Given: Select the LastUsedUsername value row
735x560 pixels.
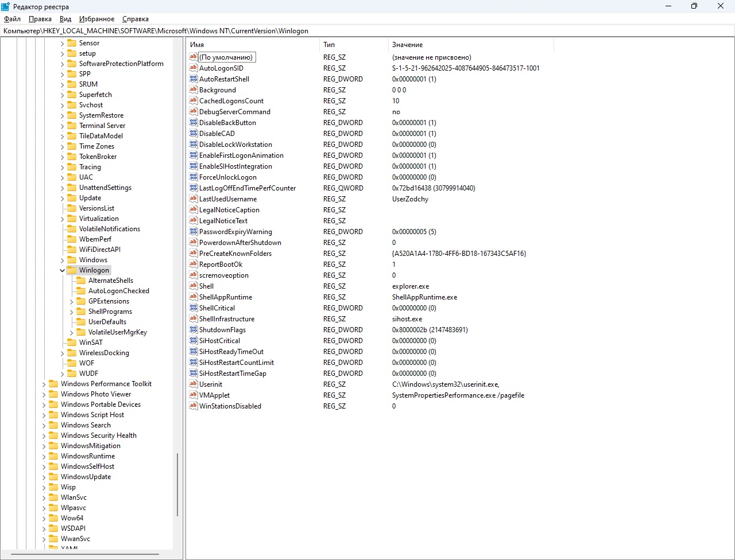Looking at the screenshot, I should pyautogui.click(x=228, y=199).
